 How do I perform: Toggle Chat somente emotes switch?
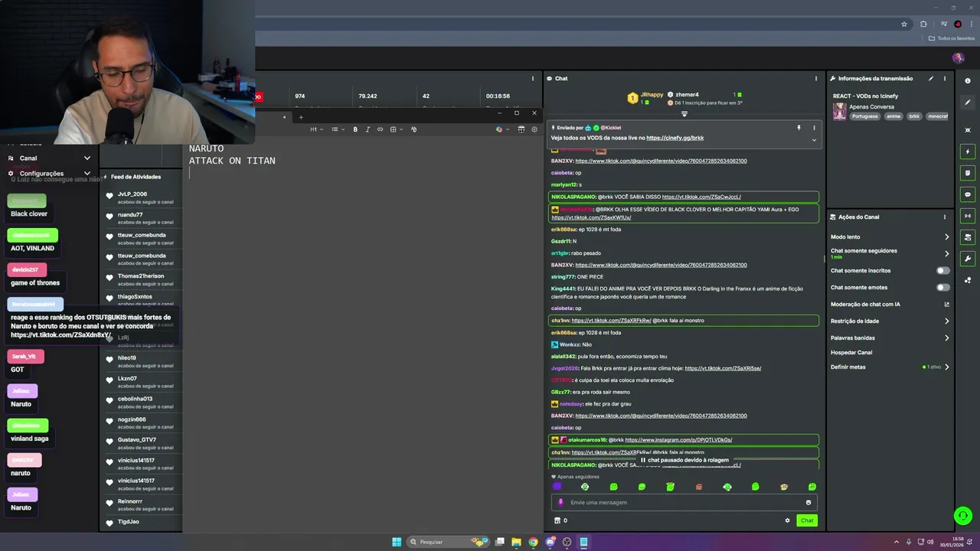pyautogui.click(x=943, y=288)
